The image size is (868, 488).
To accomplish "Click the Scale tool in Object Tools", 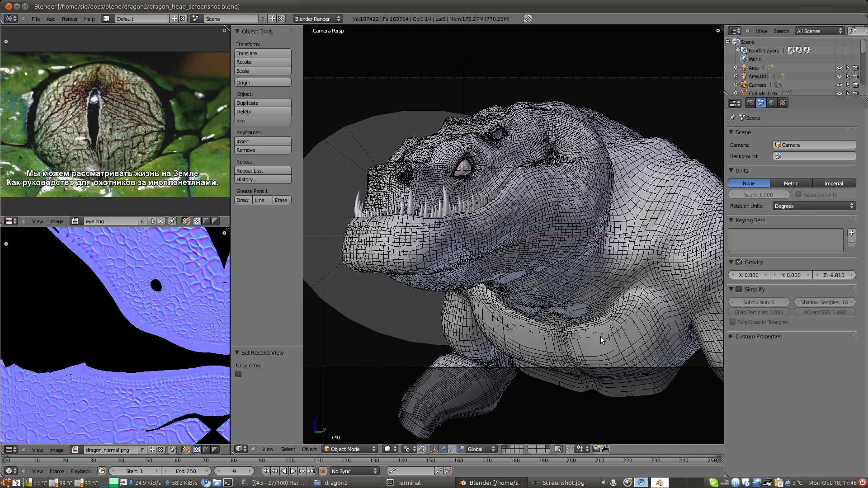I will coord(263,70).
